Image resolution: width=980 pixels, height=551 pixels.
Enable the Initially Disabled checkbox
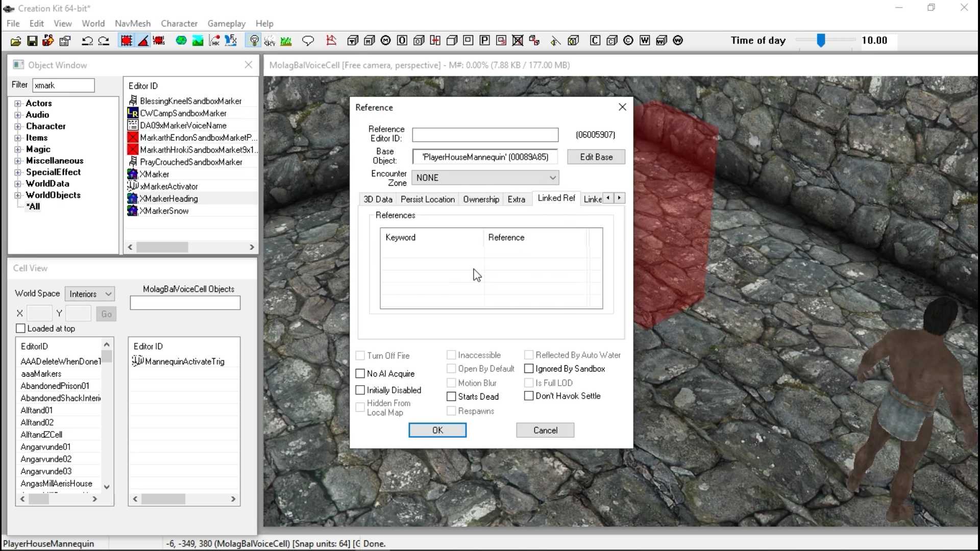point(360,390)
